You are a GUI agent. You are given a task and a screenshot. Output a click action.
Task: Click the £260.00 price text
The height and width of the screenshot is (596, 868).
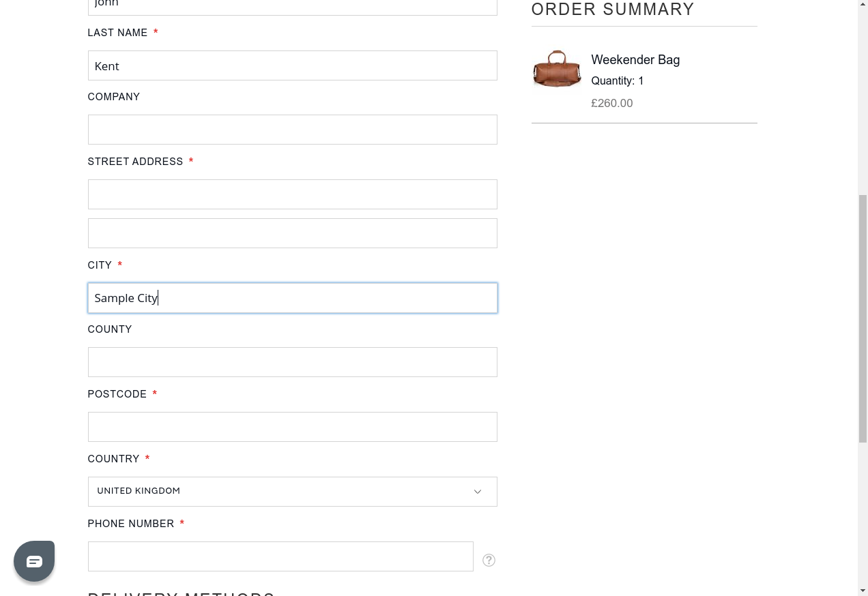(x=611, y=104)
